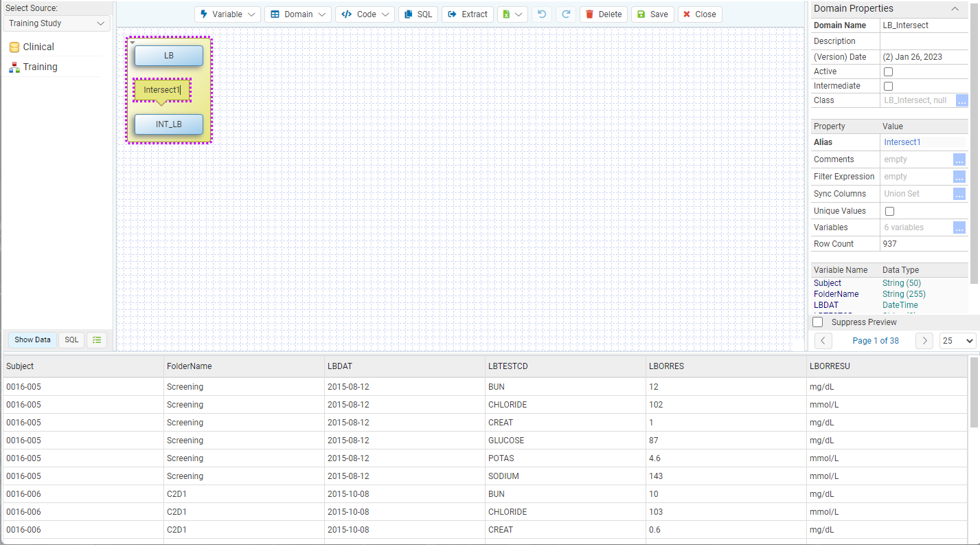Click the LBORRES value 4.6 cell
The image size is (980, 545).
pos(726,458)
